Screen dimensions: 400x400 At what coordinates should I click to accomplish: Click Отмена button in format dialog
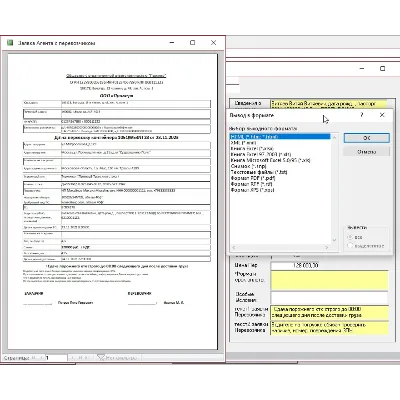366,152
